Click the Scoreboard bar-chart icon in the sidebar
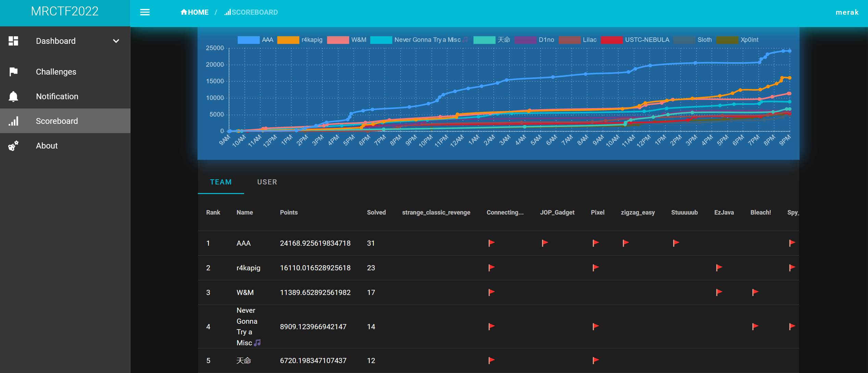 pos(13,121)
